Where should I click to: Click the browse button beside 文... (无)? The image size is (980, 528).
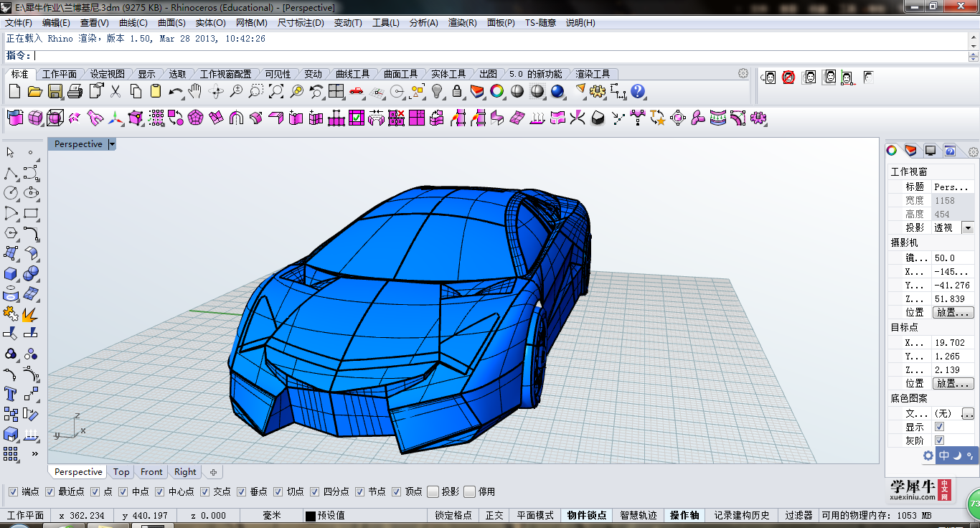point(969,413)
